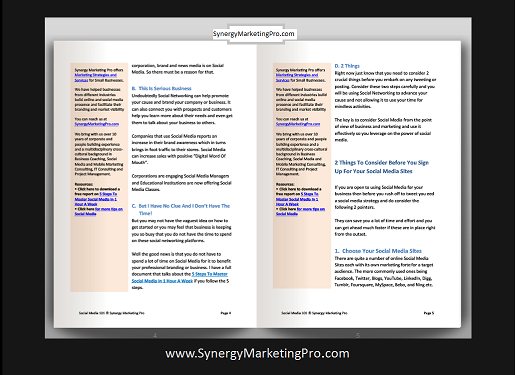515x375 pixels.
Task: Click the 'Page 4' footer label
Action: (x=226, y=313)
